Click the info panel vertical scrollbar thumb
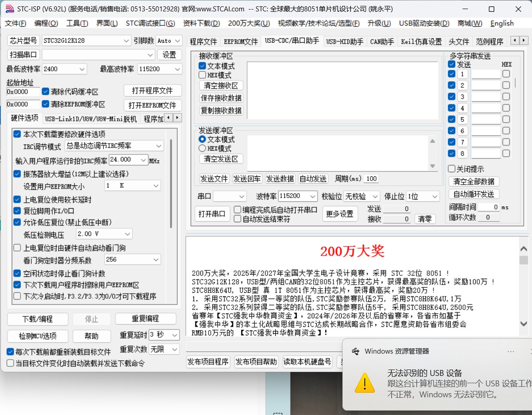 tap(524, 260)
